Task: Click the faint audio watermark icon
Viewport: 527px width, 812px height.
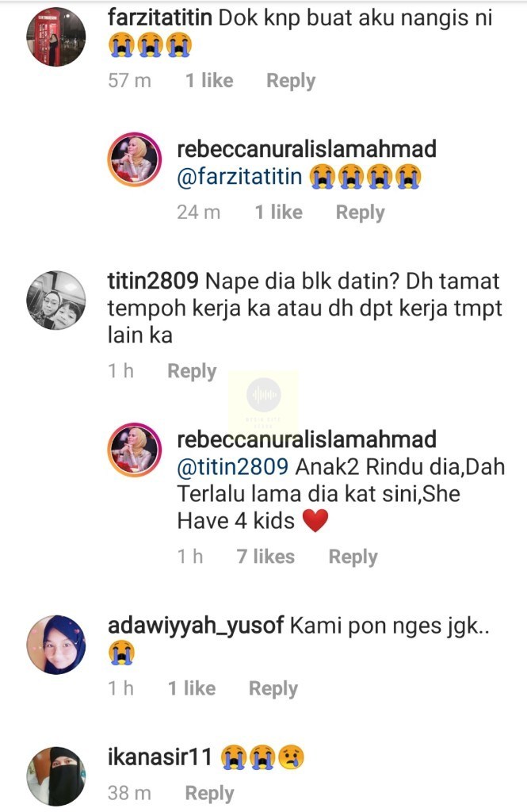Action: (x=263, y=396)
